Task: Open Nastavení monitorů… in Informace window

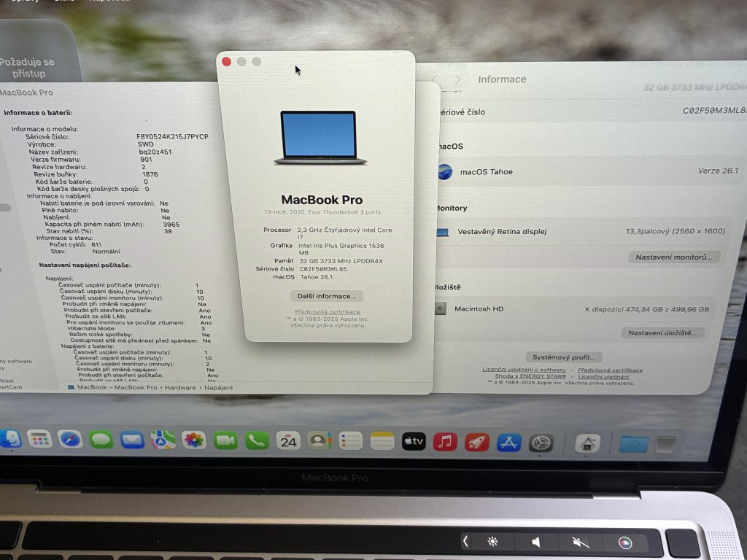Action: tap(673, 257)
